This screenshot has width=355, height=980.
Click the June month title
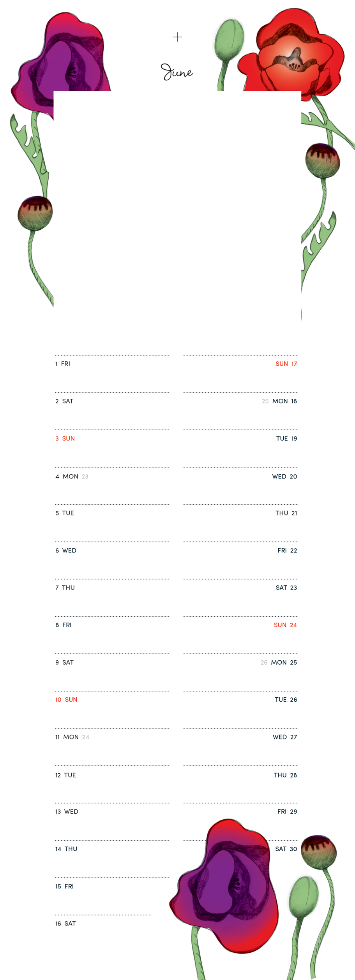(x=177, y=72)
